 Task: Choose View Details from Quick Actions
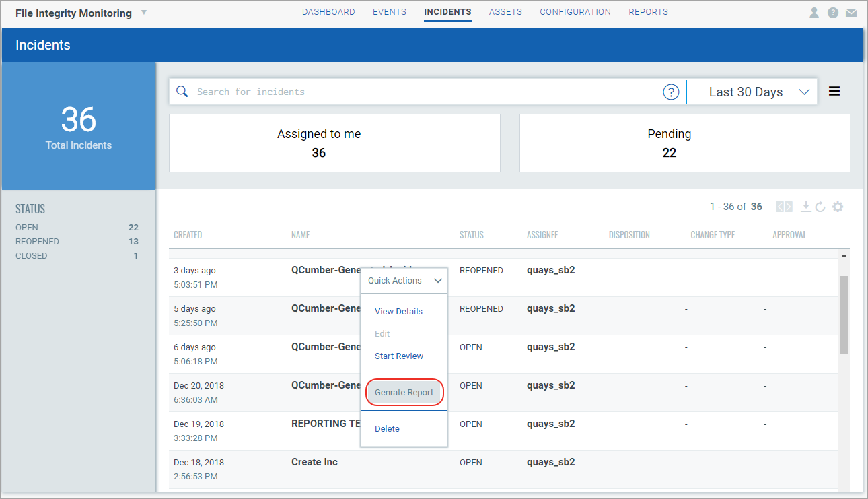[x=398, y=312]
